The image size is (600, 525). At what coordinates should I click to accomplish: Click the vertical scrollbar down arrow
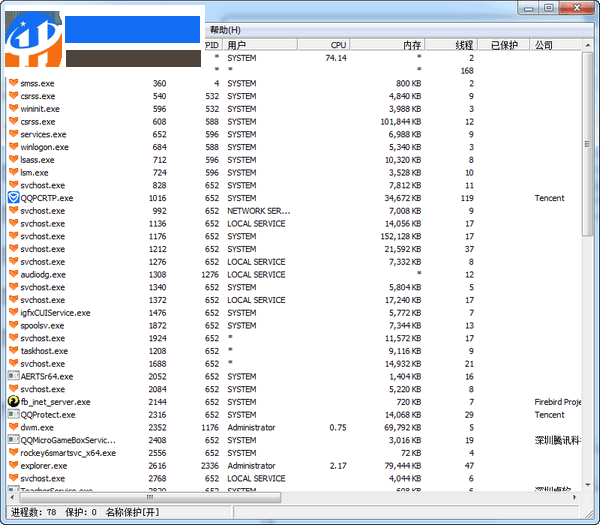pyautogui.click(x=588, y=485)
